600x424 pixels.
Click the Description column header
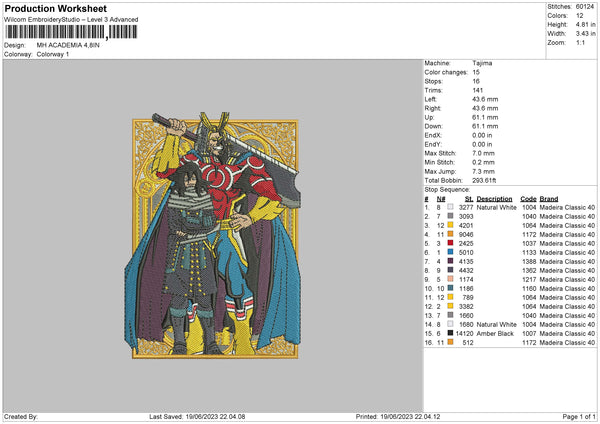tap(494, 198)
